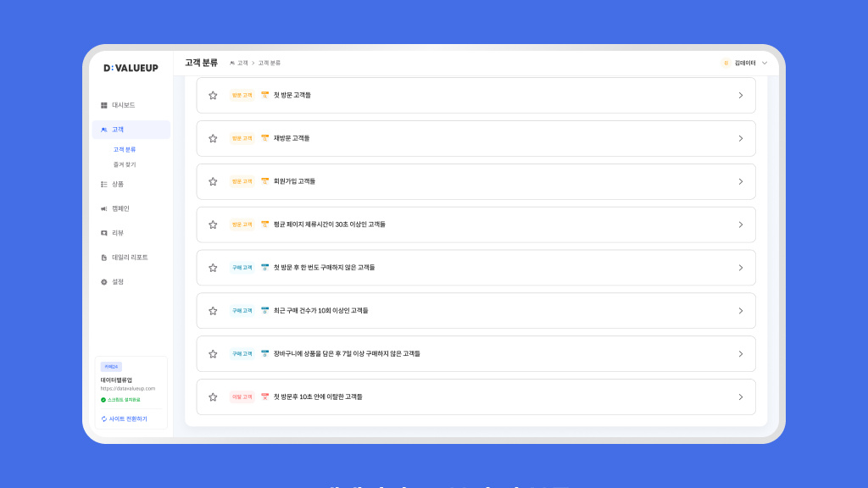Click the refresh icon next to 사이트 전환하기

[x=104, y=419]
